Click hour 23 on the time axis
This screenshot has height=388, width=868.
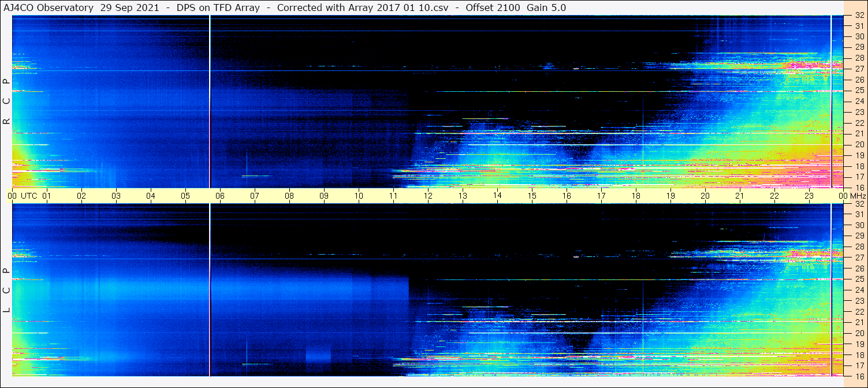pyautogui.click(x=809, y=196)
